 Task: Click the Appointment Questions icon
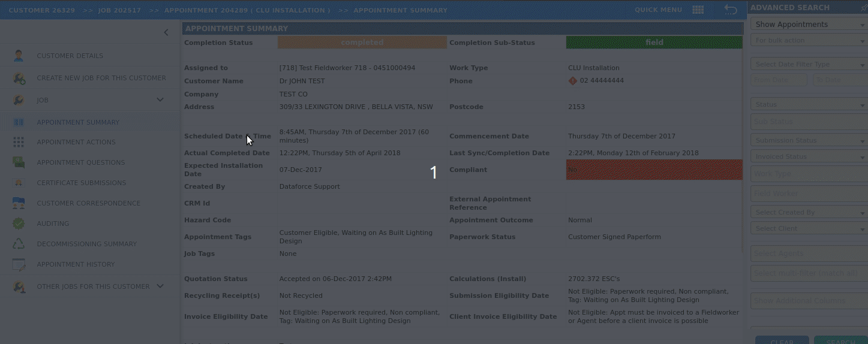pyautogui.click(x=19, y=162)
